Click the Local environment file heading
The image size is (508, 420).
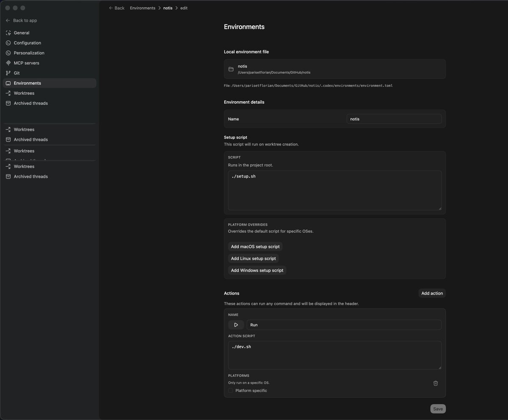pos(246,52)
